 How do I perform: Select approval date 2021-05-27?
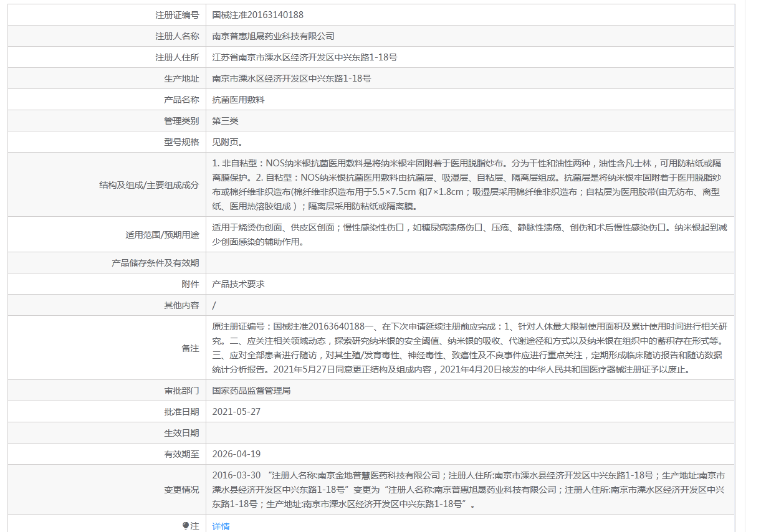(x=236, y=412)
